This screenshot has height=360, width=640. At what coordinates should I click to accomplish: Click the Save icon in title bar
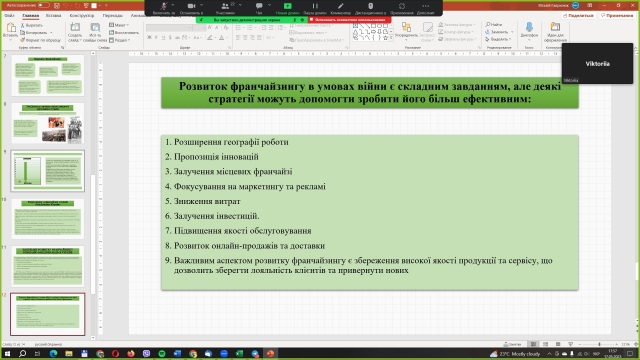pyautogui.click(x=57, y=5)
